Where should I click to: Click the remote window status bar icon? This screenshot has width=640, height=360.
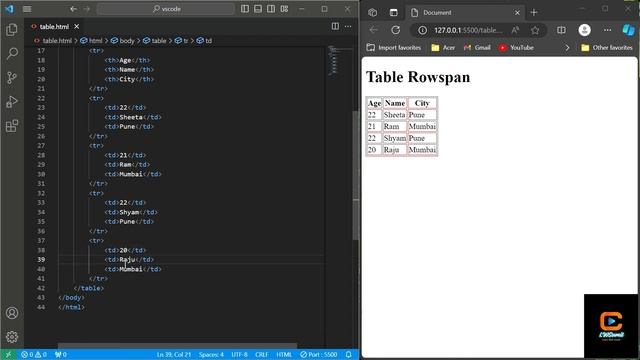8,354
